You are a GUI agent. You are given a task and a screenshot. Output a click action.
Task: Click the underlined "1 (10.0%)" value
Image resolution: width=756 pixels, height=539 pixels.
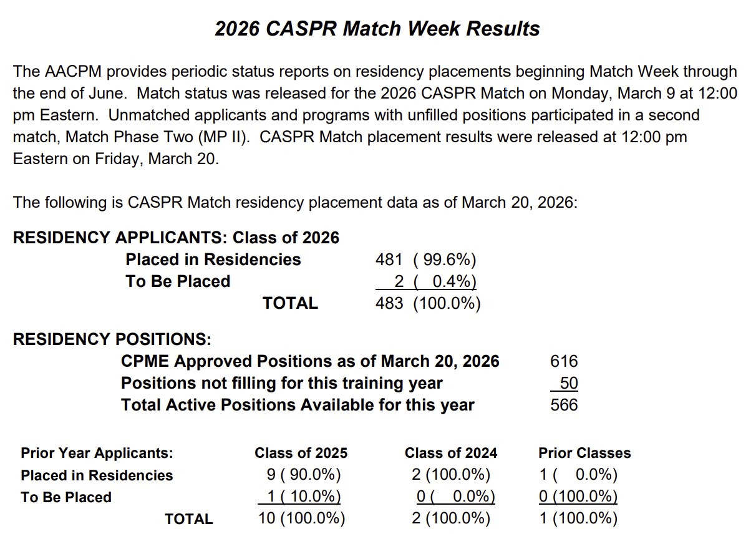300,497
